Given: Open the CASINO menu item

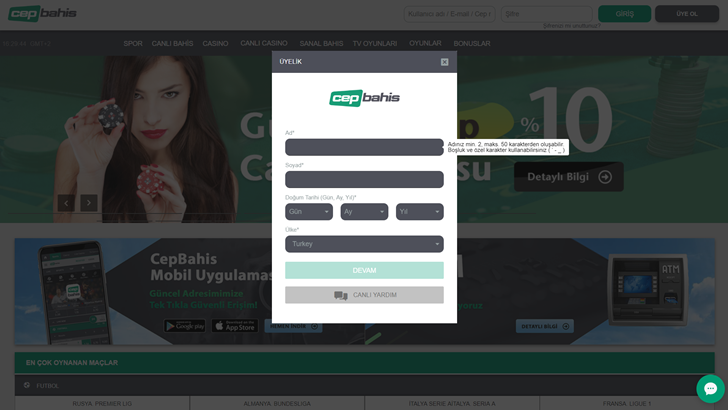Looking at the screenshot, I should (x=215, y=44).
